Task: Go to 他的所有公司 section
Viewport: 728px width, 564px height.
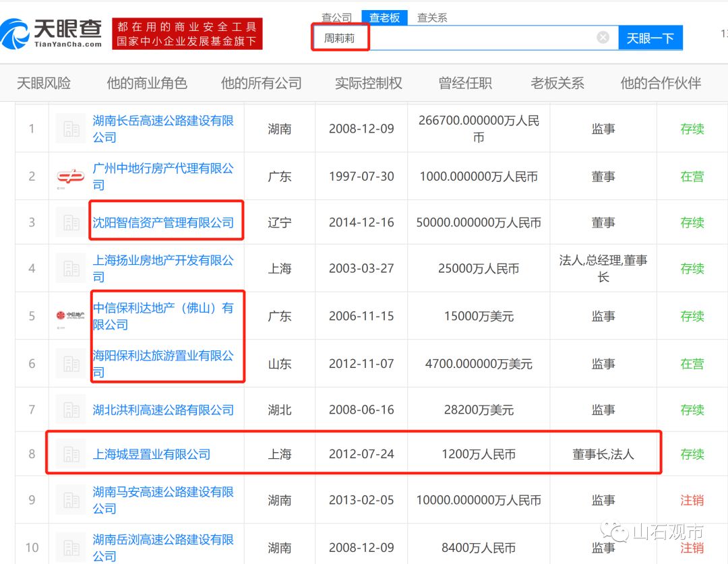Action: point(261,83)
